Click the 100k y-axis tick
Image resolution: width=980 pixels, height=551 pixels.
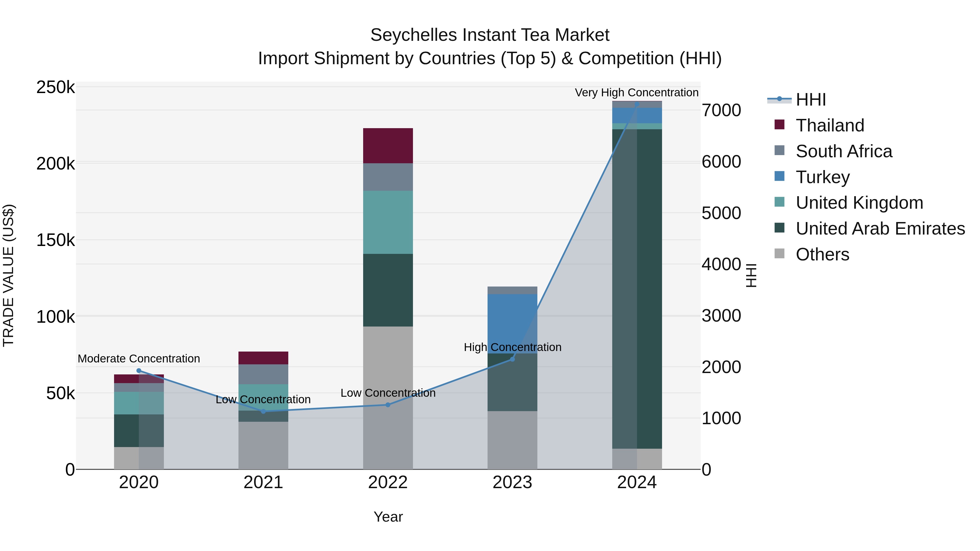(x=56, y=317)
